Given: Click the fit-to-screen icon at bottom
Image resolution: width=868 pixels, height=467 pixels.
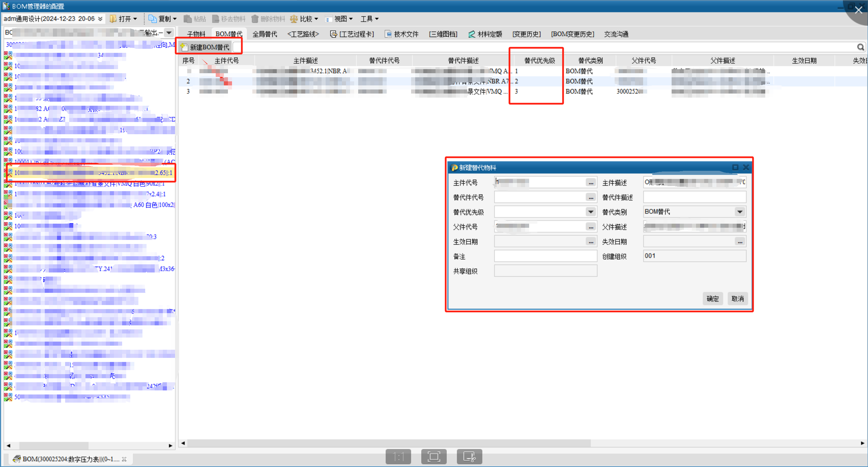Looking at the screenshot, I should click(434, 457).
